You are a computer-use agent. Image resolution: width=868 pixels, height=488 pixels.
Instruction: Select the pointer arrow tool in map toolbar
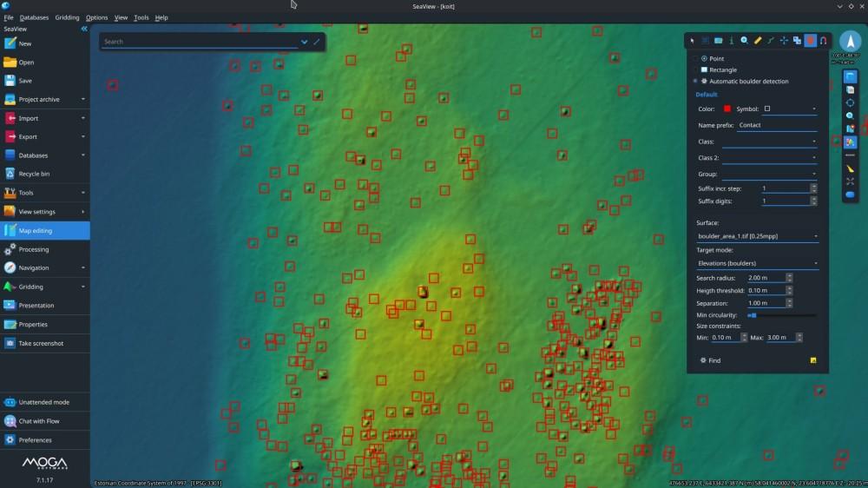coord(692,41)
